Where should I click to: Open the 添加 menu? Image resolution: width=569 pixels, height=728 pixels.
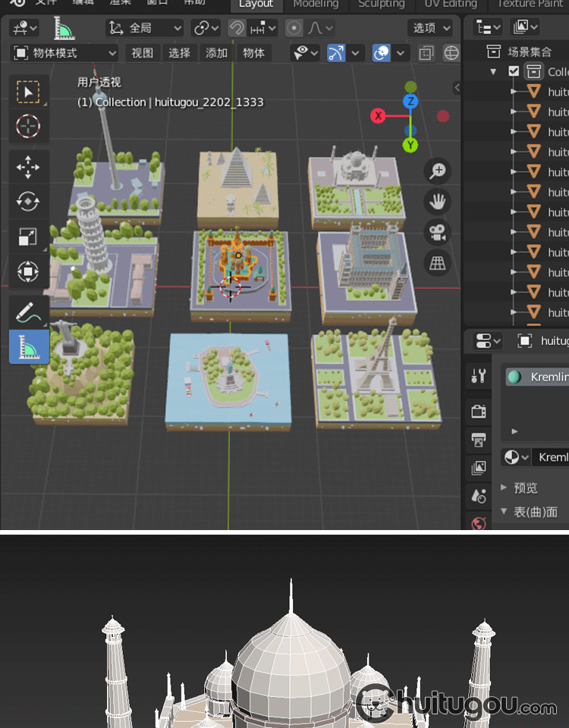pos(216,53)
